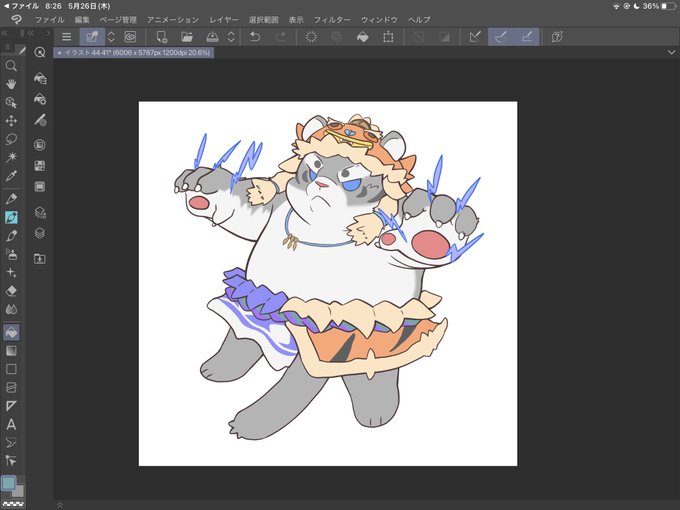
Task: Expand the stepper arrows beside the touch settings button
Action: click(111, 37)
